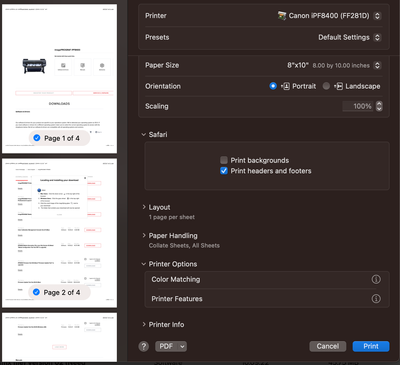The height and width of the screenshot is (365, 400).
Task: Uncheck the Page 1 of 4 checkmark
Action: point(37,138)
